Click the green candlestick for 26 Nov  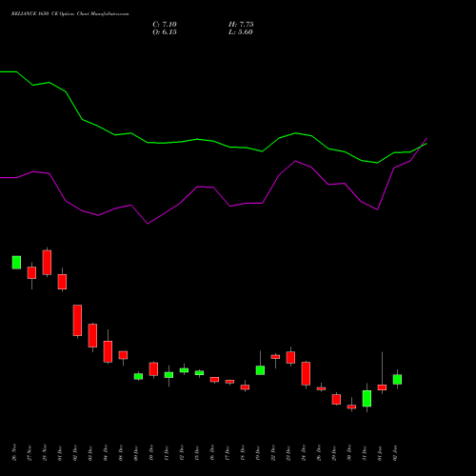pos(16,263)
